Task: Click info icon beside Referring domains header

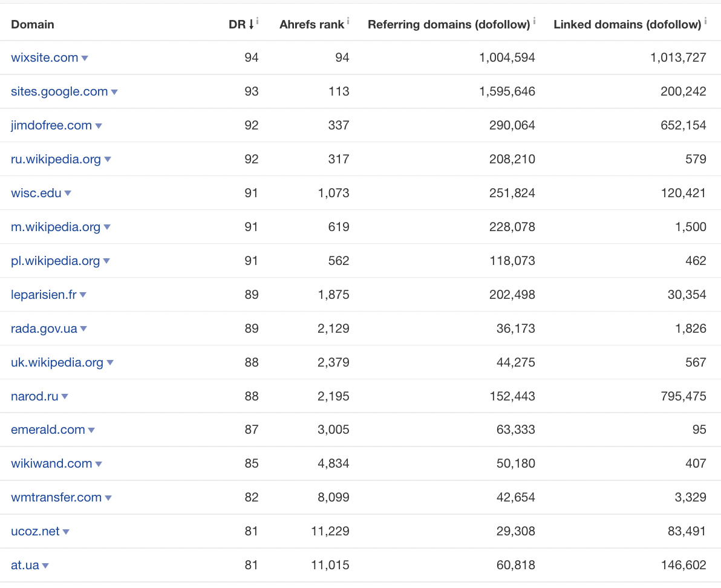Action: coord(535,21)
